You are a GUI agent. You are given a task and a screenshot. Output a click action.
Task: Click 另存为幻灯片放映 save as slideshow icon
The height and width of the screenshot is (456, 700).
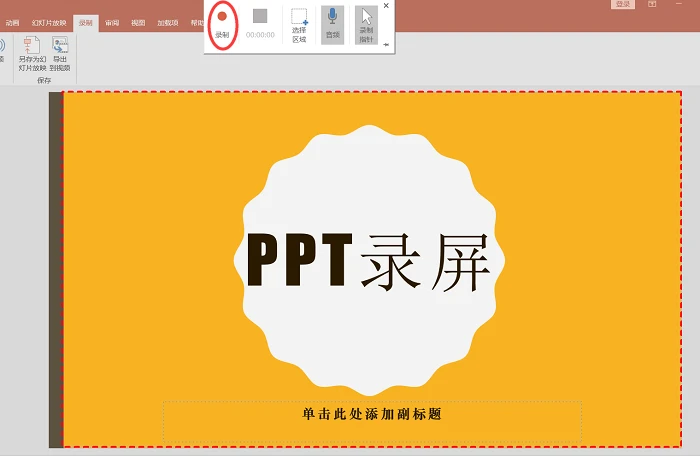point(32,54)
